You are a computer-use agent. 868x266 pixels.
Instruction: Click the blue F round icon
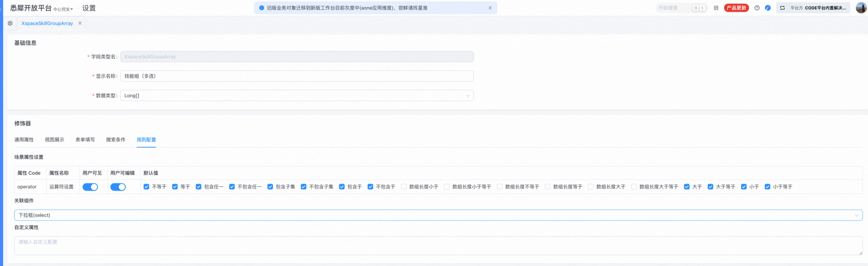[x=768, y=8]
